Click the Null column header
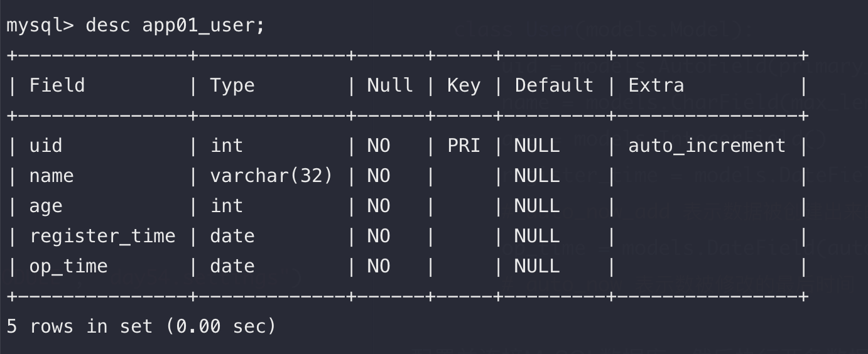The width and height of the screenshot is (868, 354). pyautogui.click(x=390, y=85)
